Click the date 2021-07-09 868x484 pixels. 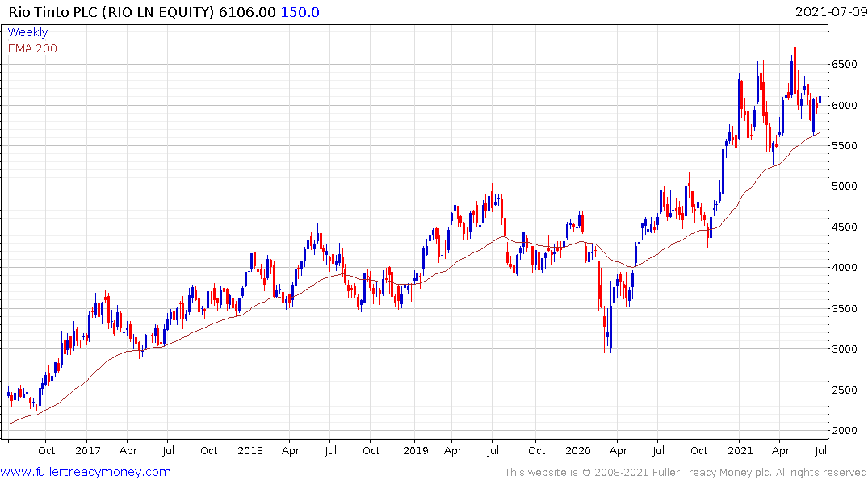click(830, 11)
